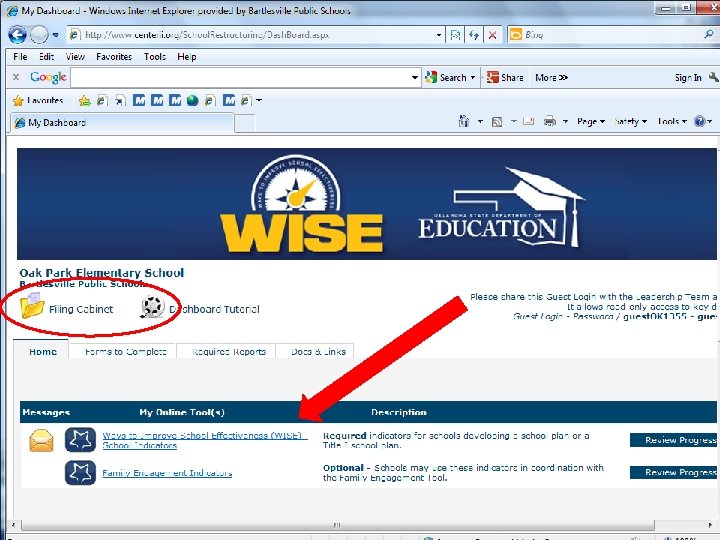Click the Google toolbar Search button
Image resolution: width=720 pixels, height=540 pixels.
450,78
